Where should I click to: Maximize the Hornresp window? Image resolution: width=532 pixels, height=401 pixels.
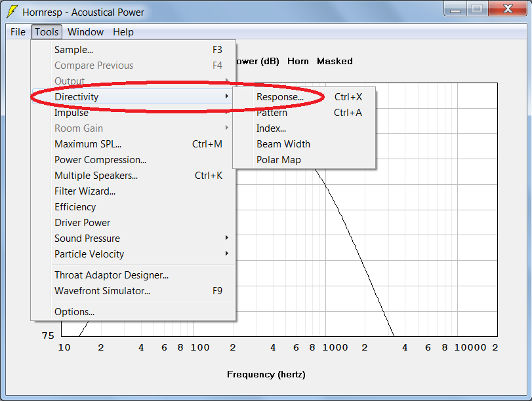(x=477, y=9)
